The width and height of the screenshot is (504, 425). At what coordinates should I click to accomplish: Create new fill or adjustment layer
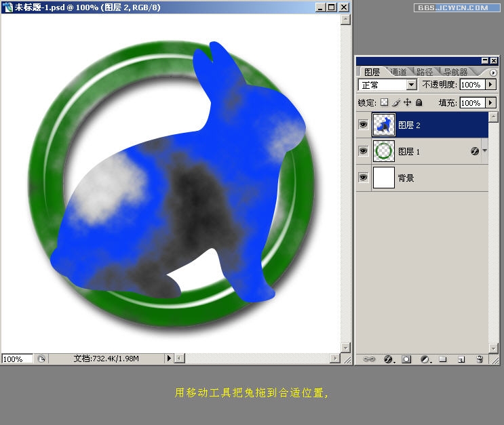click(x=425, y=359)
